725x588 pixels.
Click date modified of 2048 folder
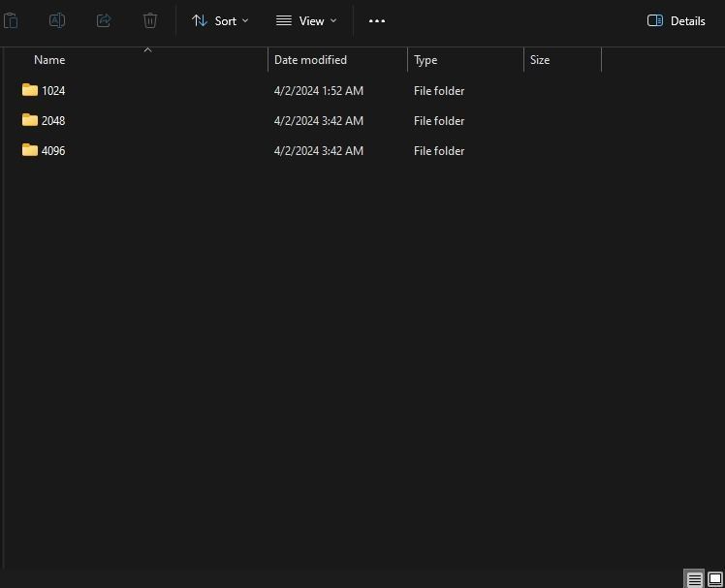[x=319, y=121]
